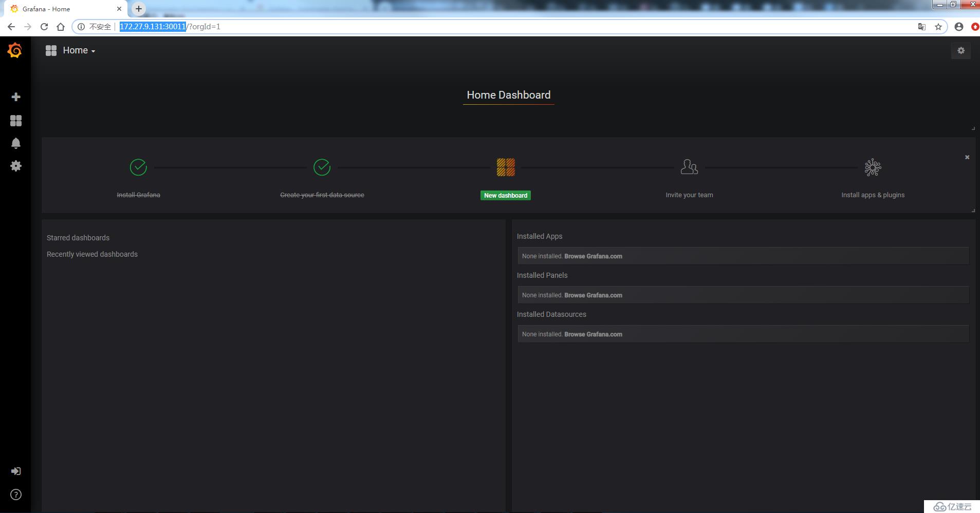Screen dimensions: 980x513
Task: Go back with browser back arrow
Action: click(11, 27)
